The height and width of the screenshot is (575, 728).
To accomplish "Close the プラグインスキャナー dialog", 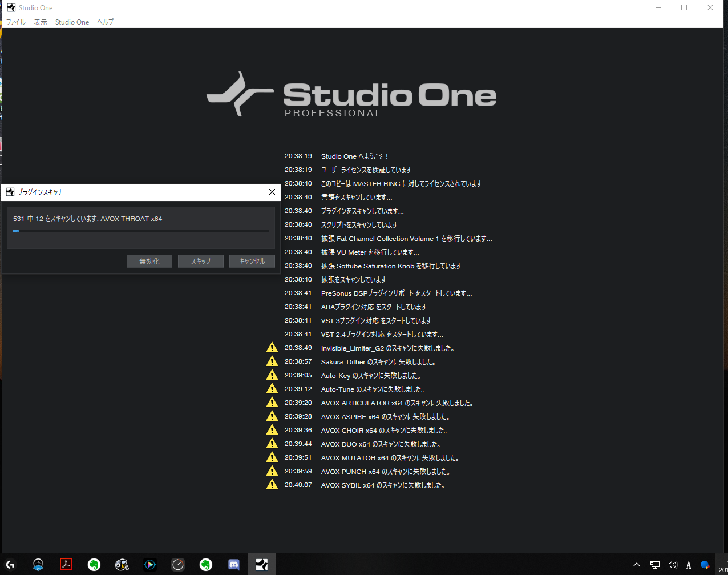I will pos(272,192).
